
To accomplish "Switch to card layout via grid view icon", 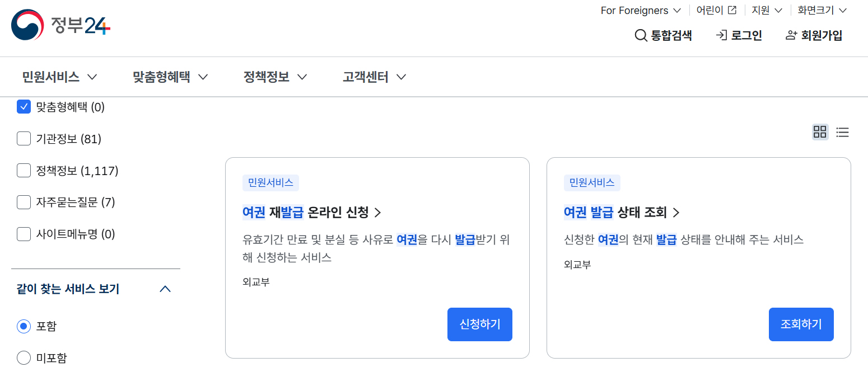I will (x=820, y=132).
